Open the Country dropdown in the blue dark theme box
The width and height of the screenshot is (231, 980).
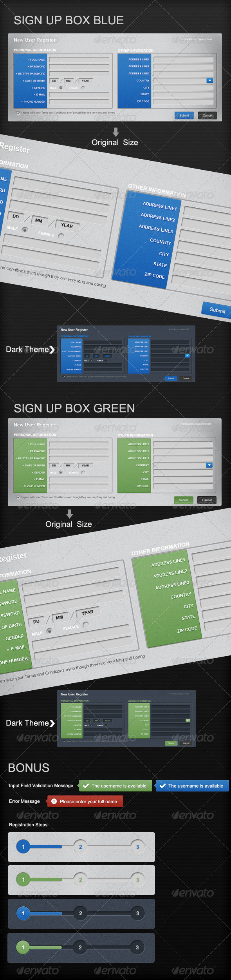tap(187, 356)
